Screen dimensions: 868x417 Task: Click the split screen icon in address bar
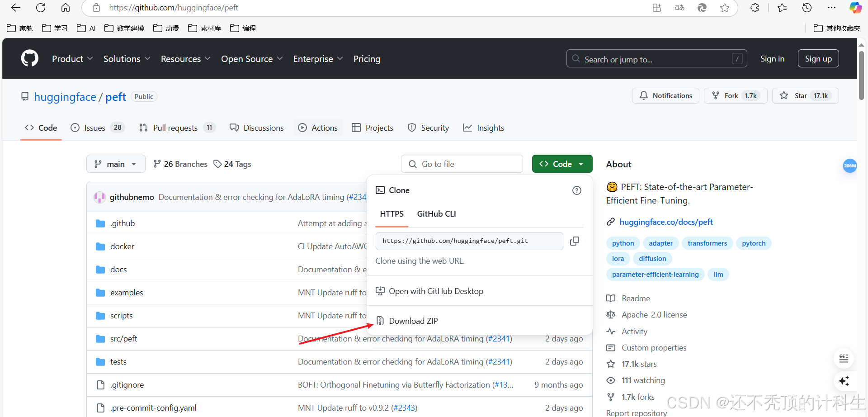[x=657, y=8]
